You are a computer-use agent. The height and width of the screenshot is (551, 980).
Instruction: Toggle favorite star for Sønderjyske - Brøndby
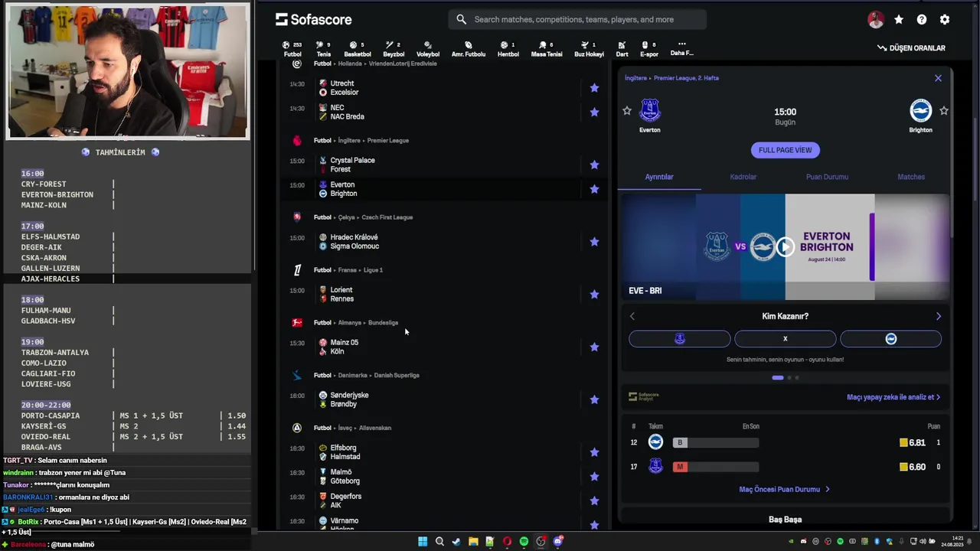click(594, 399)
